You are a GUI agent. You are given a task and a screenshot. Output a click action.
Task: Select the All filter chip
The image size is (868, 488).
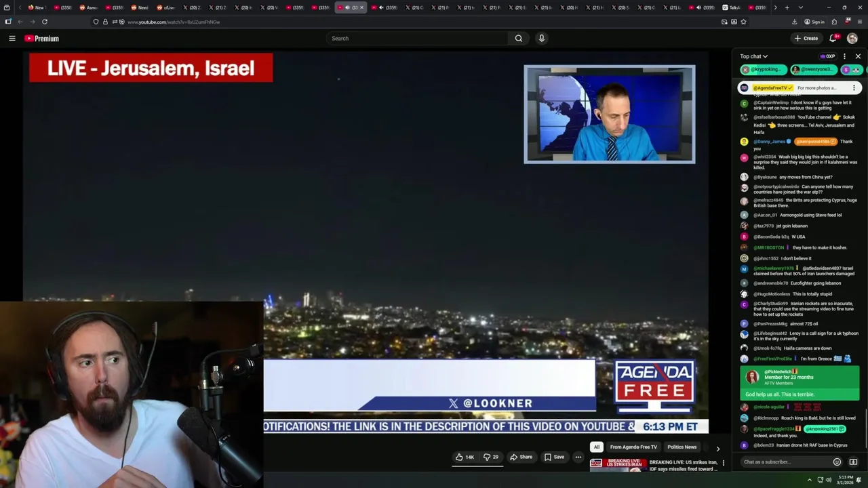597,447
